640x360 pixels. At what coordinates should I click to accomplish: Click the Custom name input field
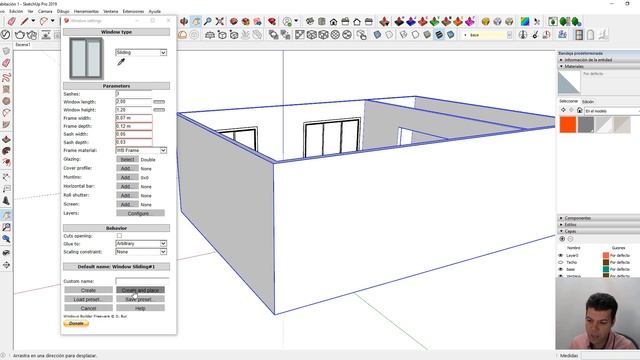(x=142, y=281)
